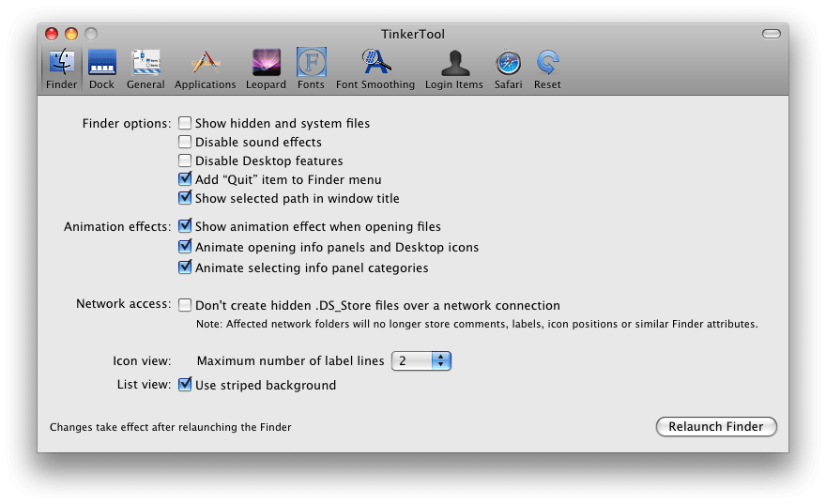Enable Show hidden and system files
Image resolution: width=826 pixels, height=504 pixels.
(x=184, y=123)
